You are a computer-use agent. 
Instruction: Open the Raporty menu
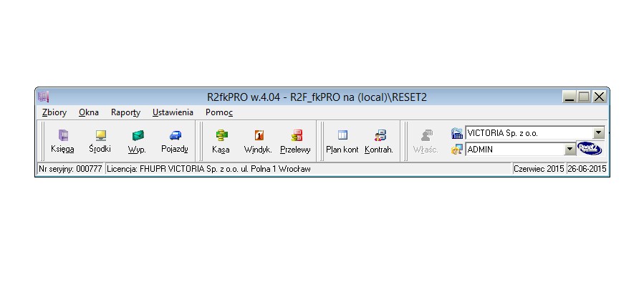coord(125,112)
